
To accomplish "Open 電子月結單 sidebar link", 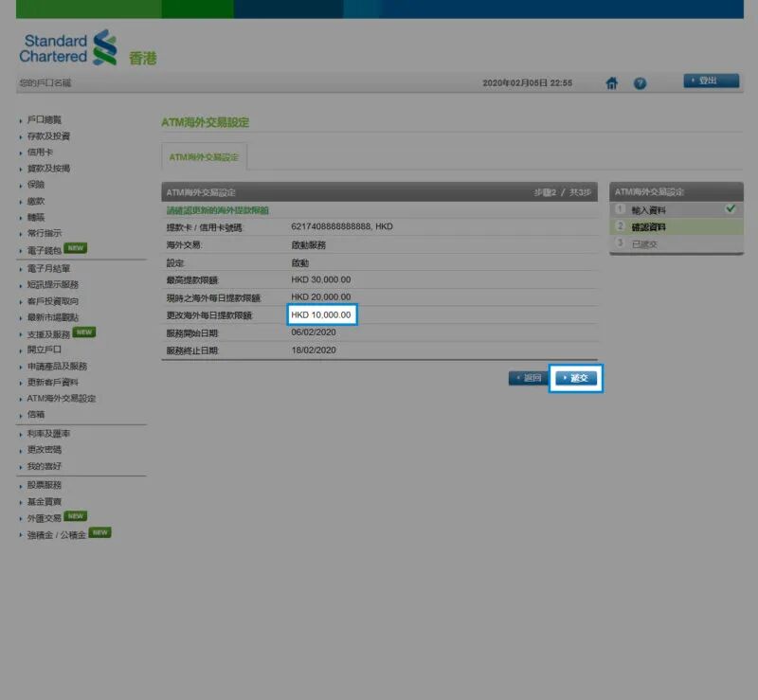I will click(47, 269).
